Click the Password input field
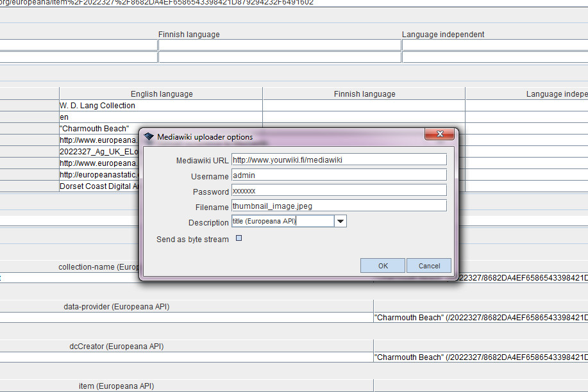 pos(339,190)
